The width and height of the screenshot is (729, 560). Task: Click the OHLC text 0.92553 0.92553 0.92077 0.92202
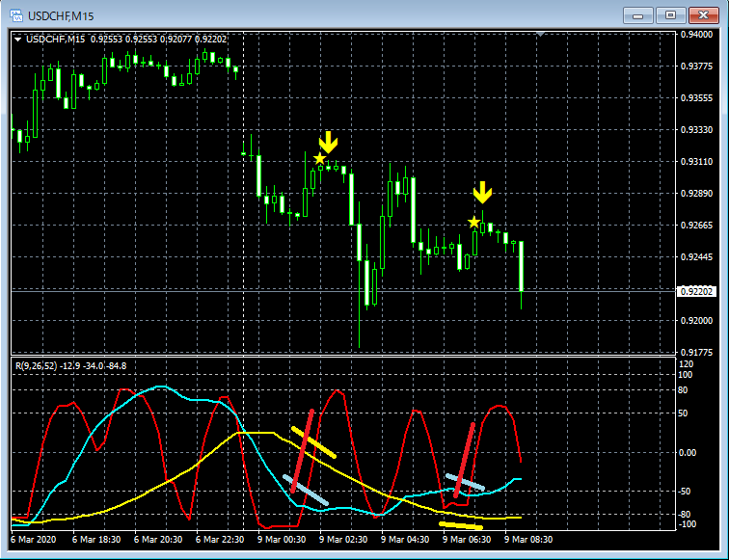coord(158,40)
